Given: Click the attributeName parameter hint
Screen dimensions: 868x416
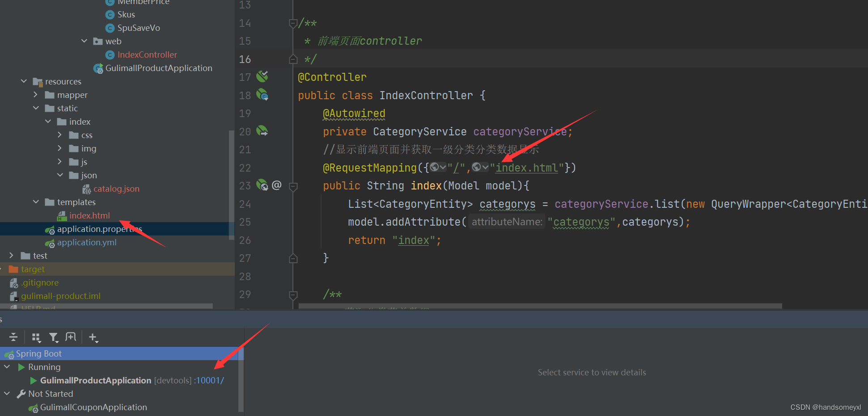Looking at the screenshot, I should 507,222.
